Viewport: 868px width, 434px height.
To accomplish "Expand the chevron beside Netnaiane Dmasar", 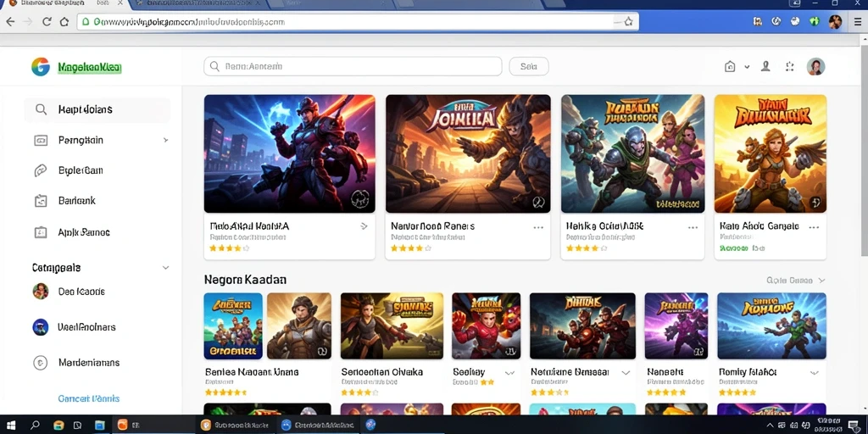I will point(626,373).
